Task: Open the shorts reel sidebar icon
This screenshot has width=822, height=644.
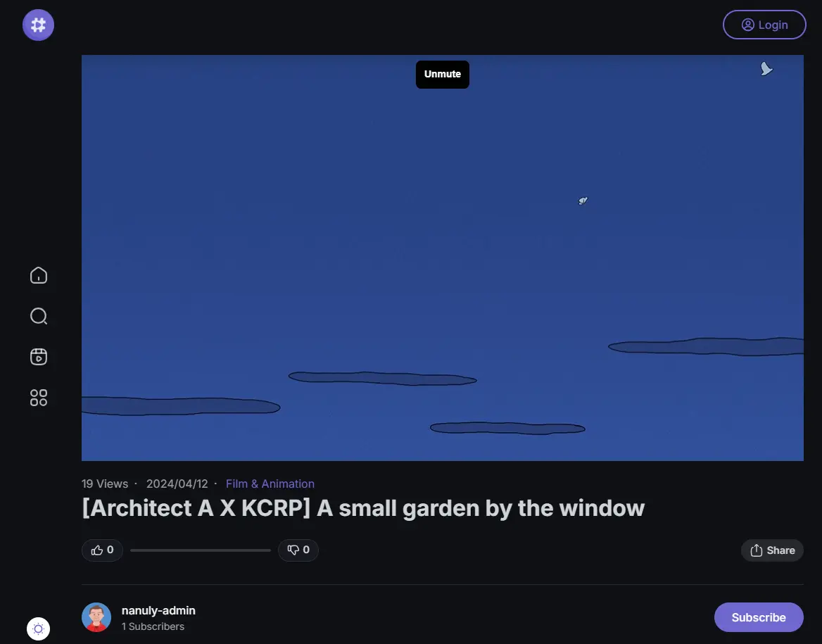Action: click(38, 357)
